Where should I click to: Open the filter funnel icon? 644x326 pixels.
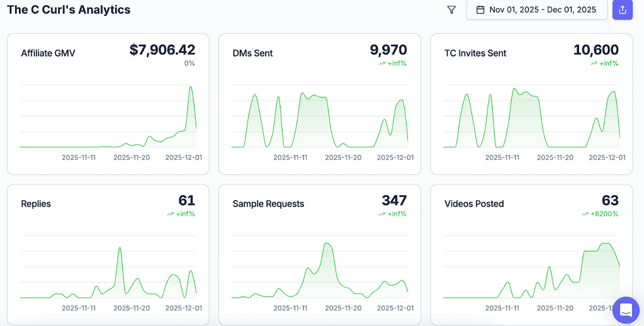(x=451, y=10)
